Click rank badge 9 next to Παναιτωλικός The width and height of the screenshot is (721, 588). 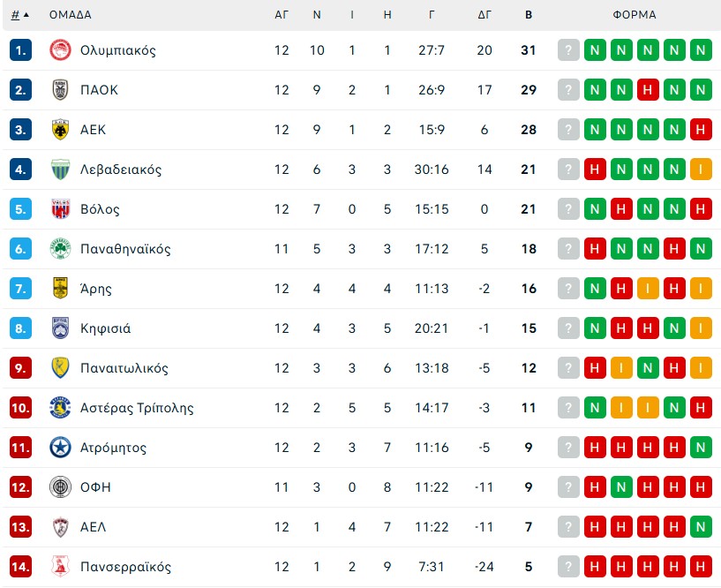point(21,368)
